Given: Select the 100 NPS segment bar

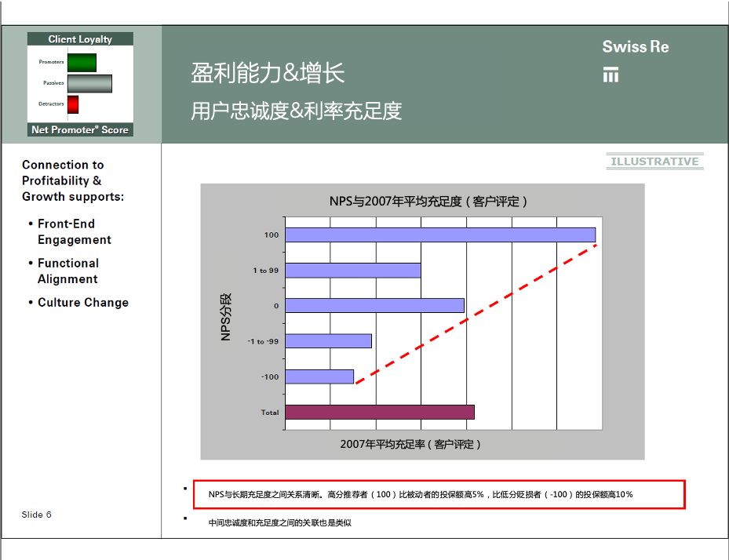Looking at the screenshot, I should 439,235.
